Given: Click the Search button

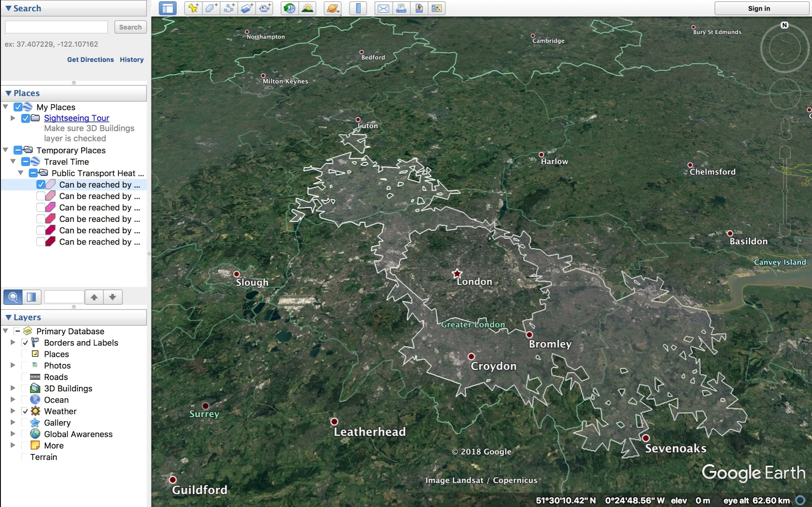Looking at the screenshot, I should click(130, 27).
